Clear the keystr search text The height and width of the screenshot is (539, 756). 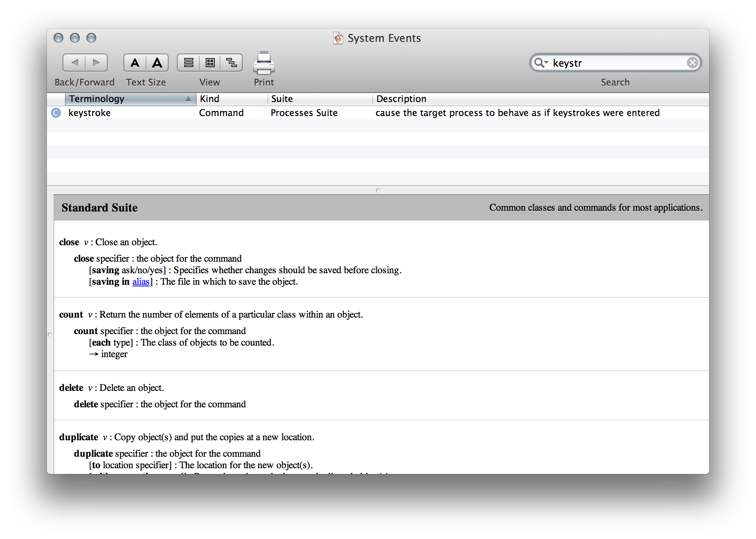pyautogui.click(x=692, y=63)
